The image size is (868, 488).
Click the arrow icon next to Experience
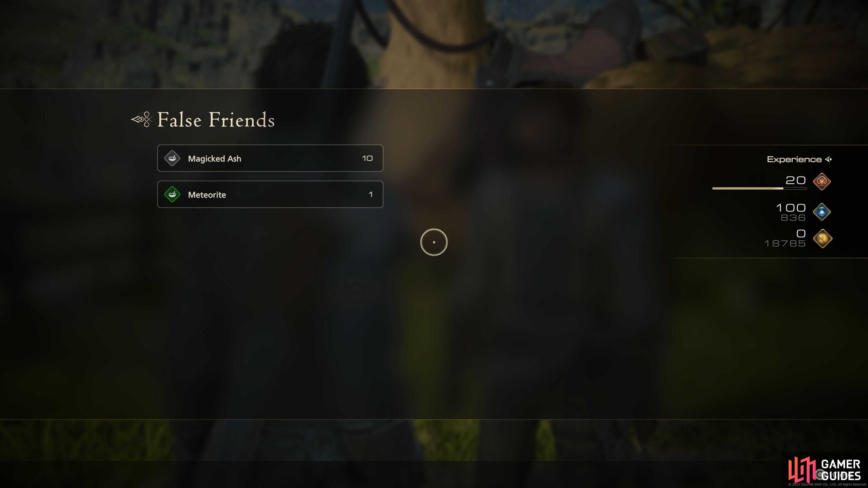pos(829,159)
